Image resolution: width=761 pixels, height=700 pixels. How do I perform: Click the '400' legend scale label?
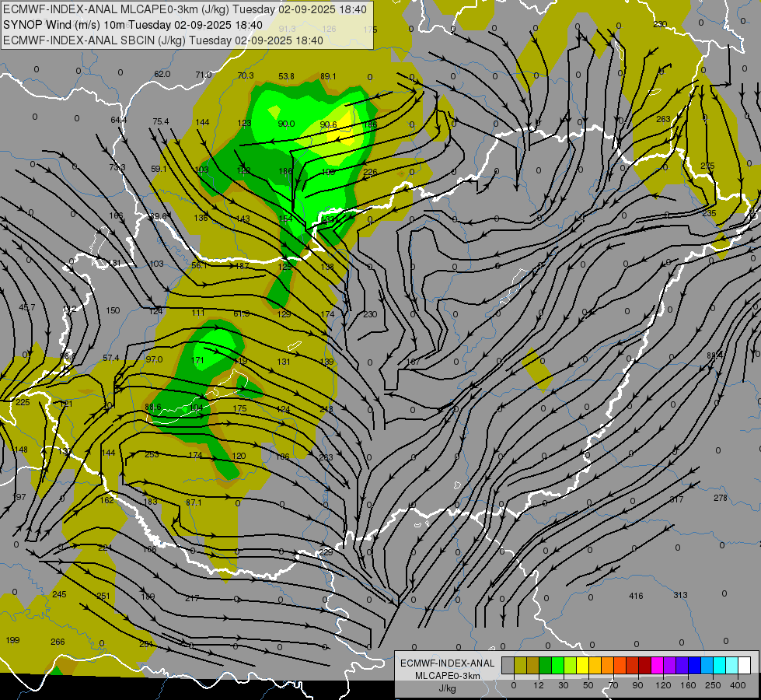[x=738, y=685]
